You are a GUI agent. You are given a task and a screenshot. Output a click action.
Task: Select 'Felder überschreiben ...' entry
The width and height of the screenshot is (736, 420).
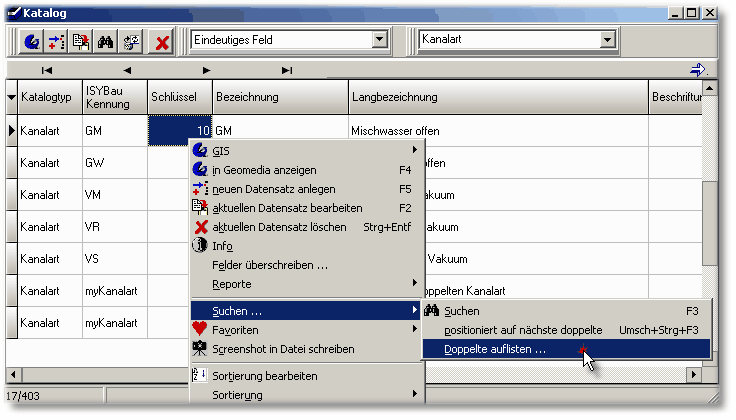tap(307, 265)
